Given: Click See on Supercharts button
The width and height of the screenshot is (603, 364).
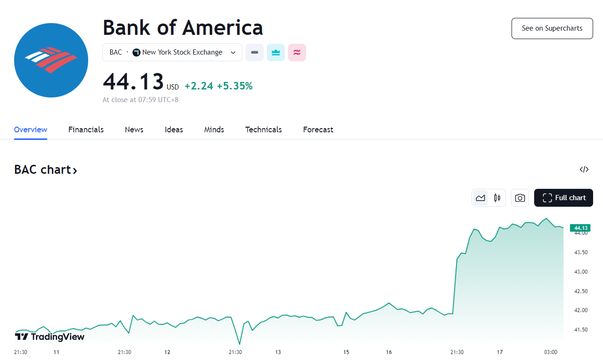Looking at the screenshot, I should point(552,28).
